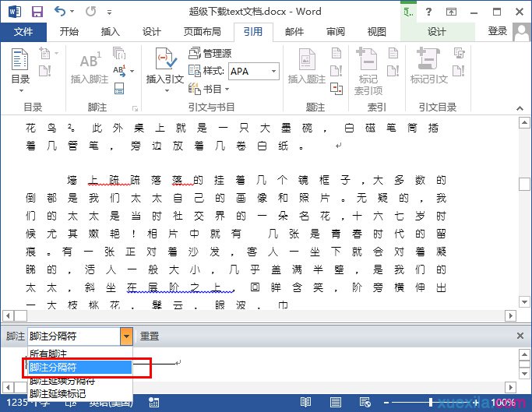Viewport: 532px width, 412px height.
Task: Click 标记引文 mark citation button
Action: pyautogui.click(x=429, y=66)
